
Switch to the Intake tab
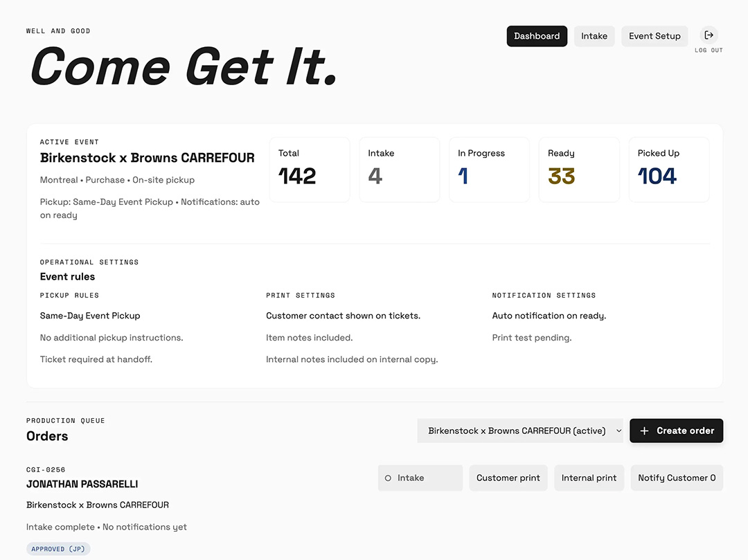tap(594, 36)
